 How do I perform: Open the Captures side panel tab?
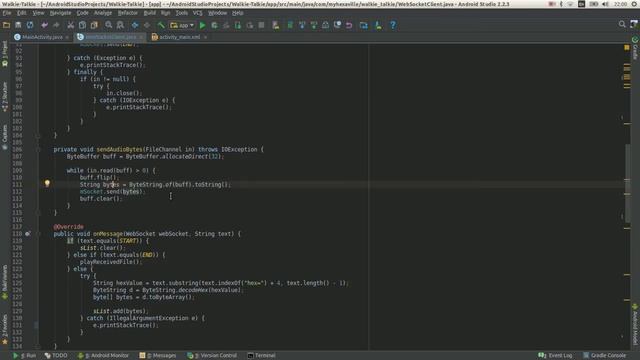click(x=5, y=137)
